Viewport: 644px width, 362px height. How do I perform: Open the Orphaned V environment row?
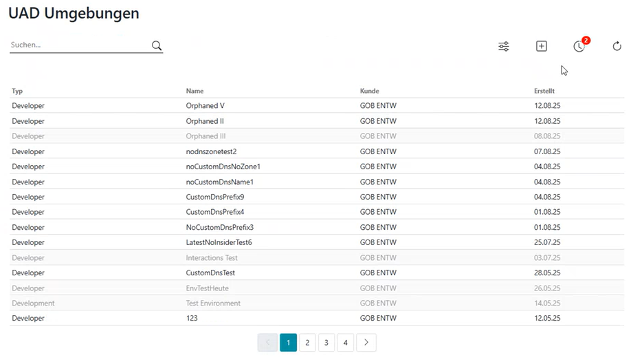click(205, 106)
